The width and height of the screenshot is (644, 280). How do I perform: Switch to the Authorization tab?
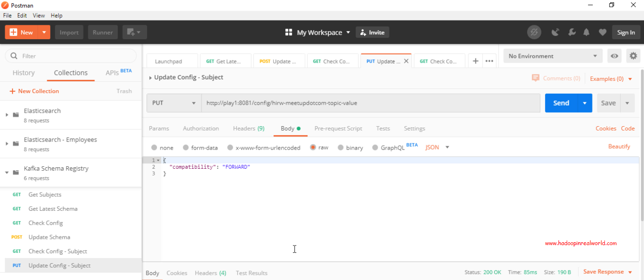pos(201,128)
